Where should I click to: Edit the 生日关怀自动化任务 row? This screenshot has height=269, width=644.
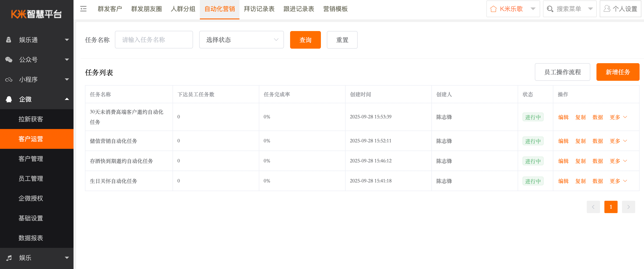pos(563,181)
